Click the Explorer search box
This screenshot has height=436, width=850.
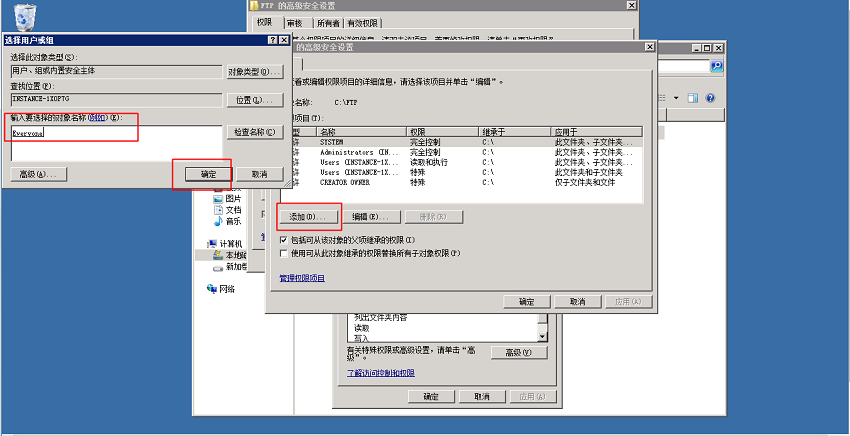tap(683, 66)
